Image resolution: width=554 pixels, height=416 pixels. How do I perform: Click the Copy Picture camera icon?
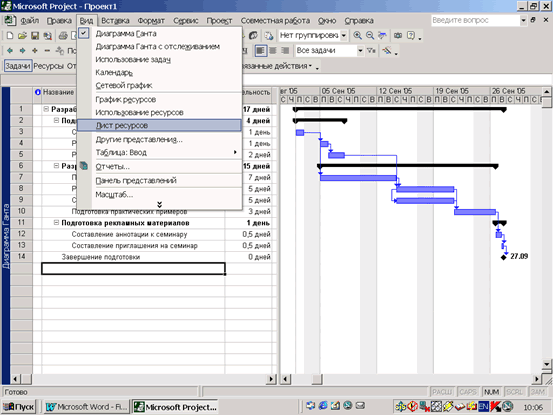[398, 35]
